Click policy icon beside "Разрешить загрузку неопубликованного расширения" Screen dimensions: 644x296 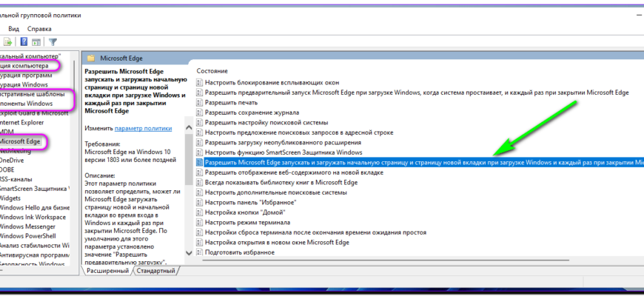[x=200, y=143]
